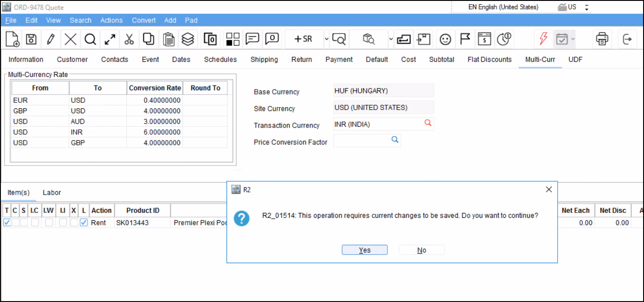Click the clipboard Paste icon

168,39
